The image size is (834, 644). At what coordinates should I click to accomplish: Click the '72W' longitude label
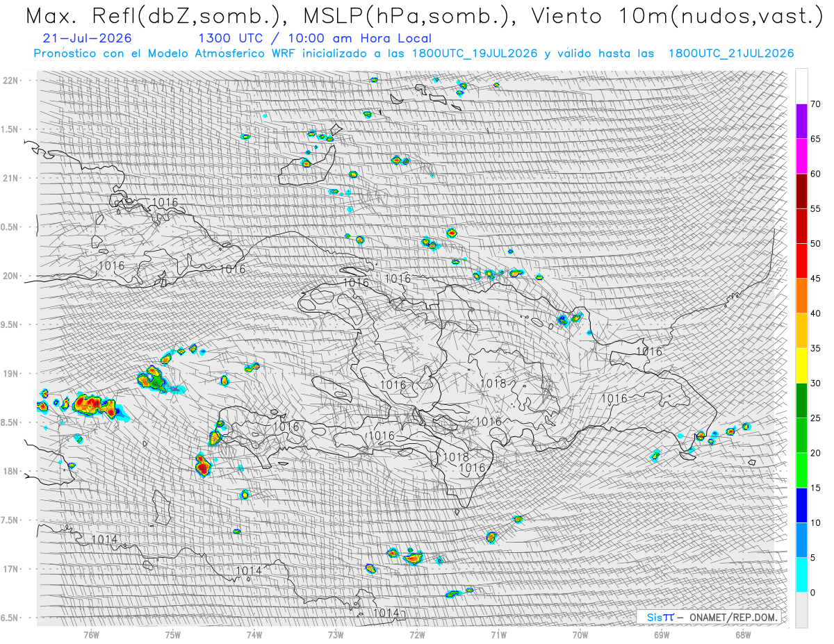coord(417,634)
